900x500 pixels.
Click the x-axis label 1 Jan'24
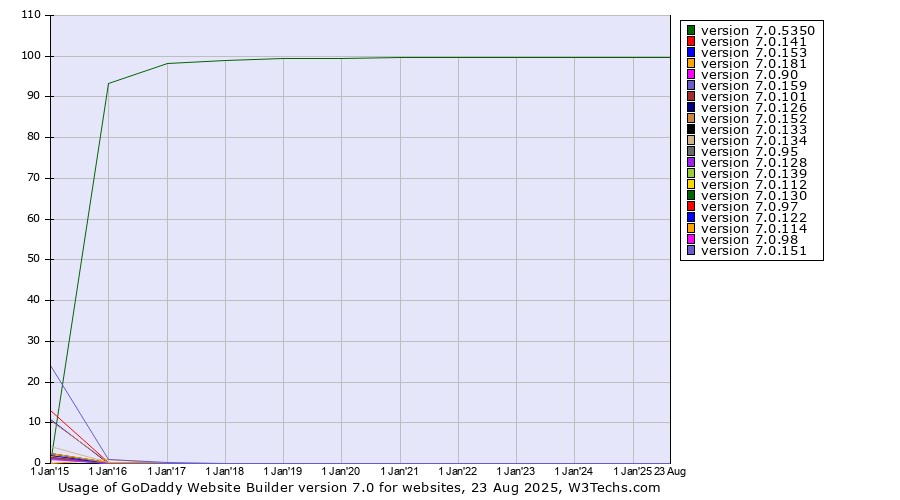573,471
